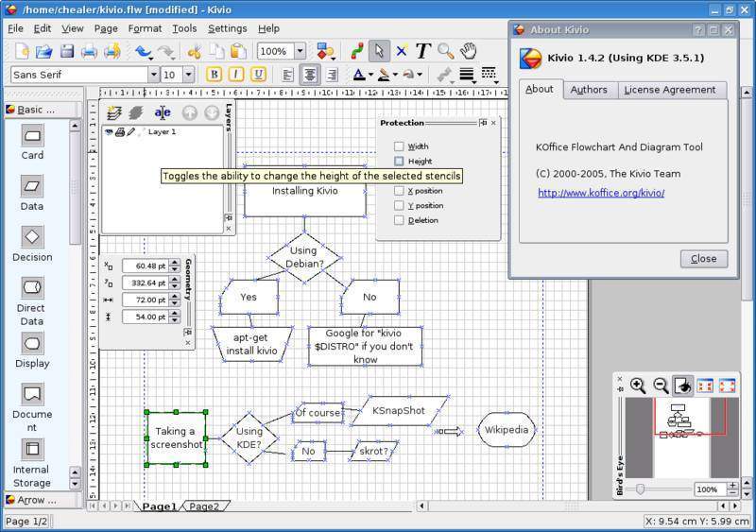Choose the Pan hand tool

click(468, 51)
